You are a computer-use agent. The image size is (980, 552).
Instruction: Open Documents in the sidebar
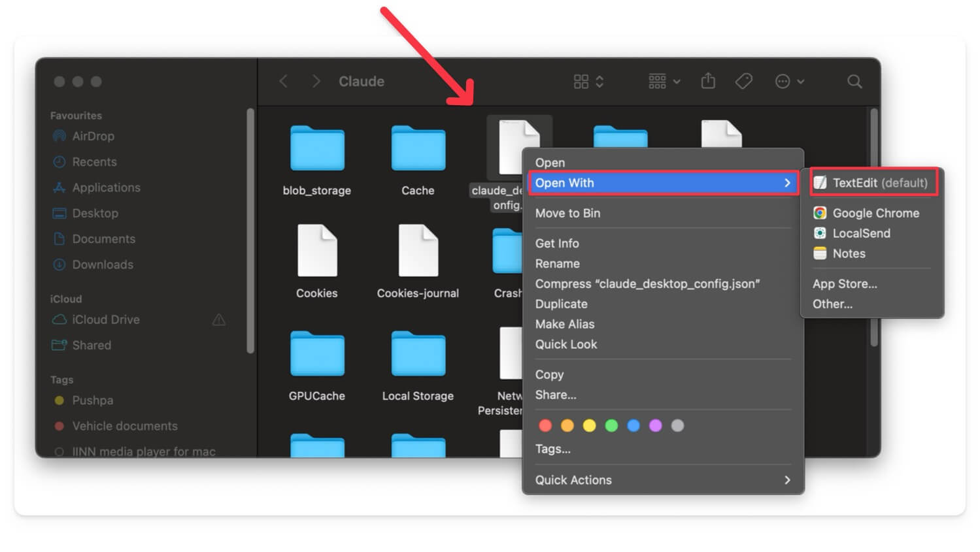103,239
